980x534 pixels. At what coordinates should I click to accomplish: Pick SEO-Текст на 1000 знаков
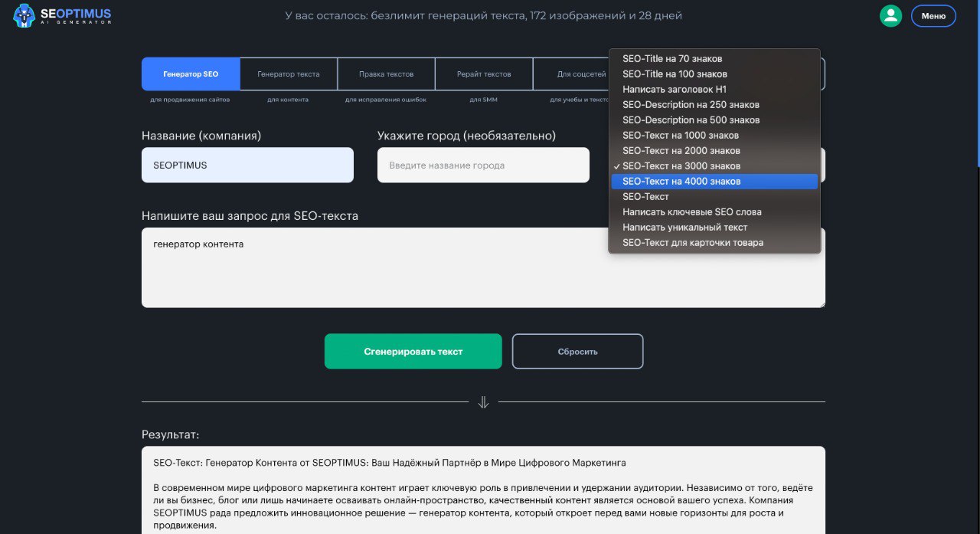714,136
